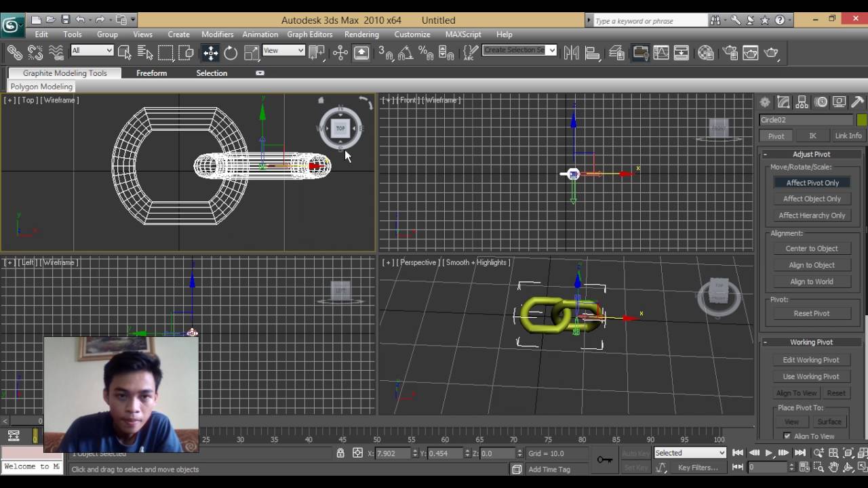Choose the Select and Uniform Scale tool
The height and width of the screenshot is (488, 868).
252,52
